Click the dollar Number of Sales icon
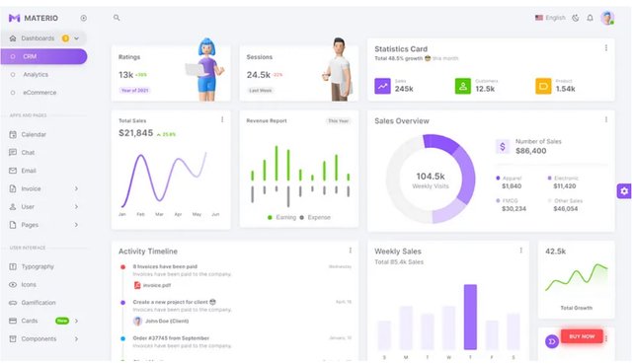The image size is (632, 364). [x=503, y=146]
